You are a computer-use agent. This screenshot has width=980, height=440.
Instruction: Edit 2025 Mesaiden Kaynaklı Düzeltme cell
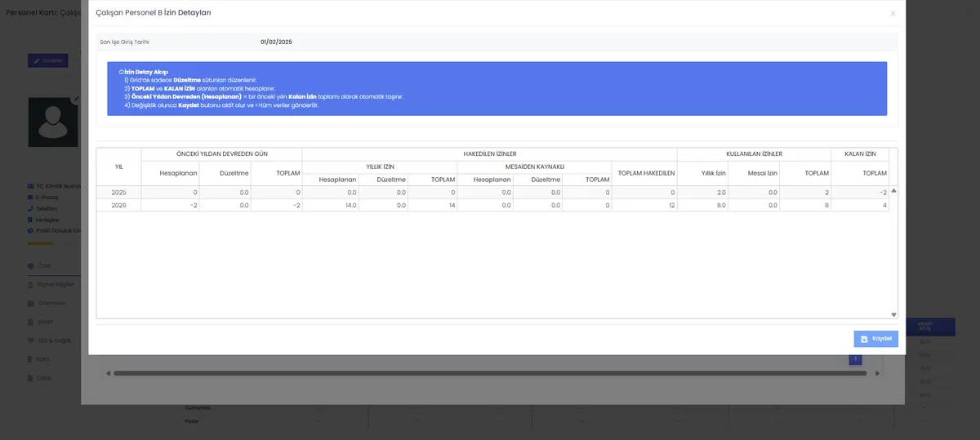click(x=538, y=193)
